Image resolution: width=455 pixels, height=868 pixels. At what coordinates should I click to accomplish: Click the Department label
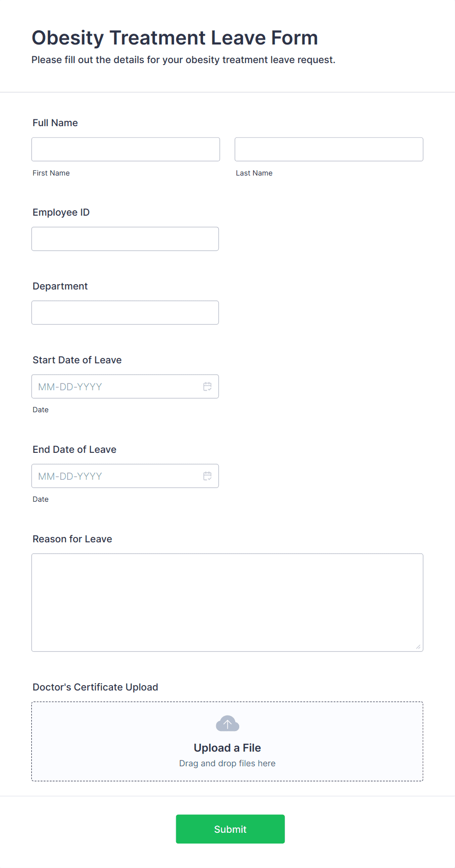[60, 286]
